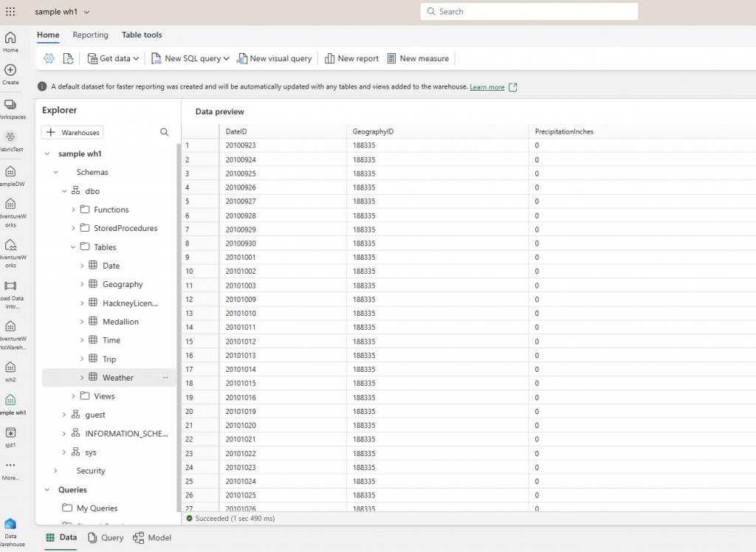This screenshot has height=552, width=756.
Task: Open the app launcher grid icon
Action: pos(10,12)
